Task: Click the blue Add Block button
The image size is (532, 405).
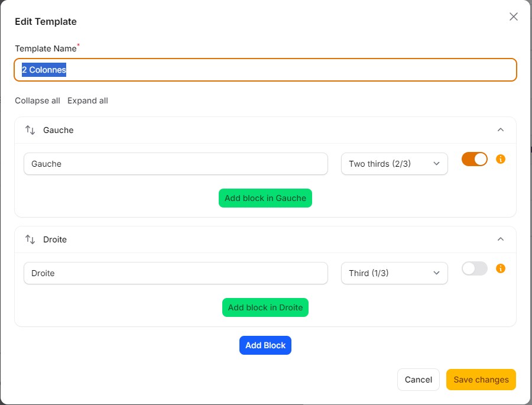Action: 265,345
